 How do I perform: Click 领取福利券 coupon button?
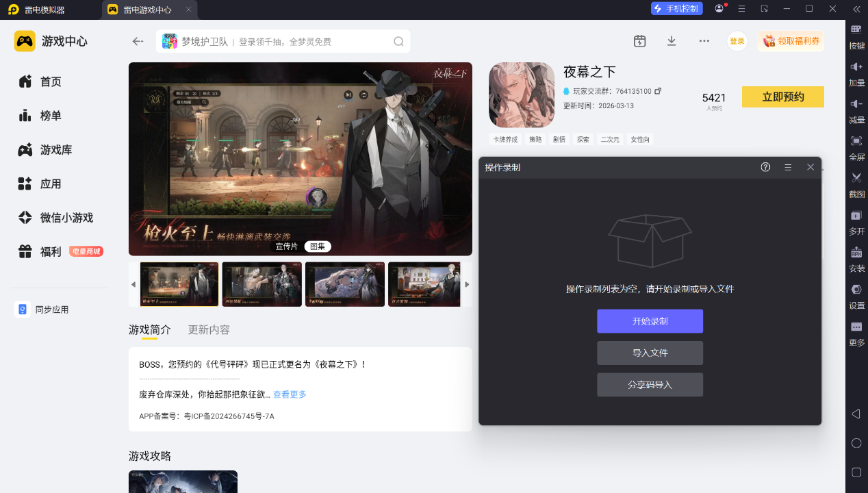point(791,41)
